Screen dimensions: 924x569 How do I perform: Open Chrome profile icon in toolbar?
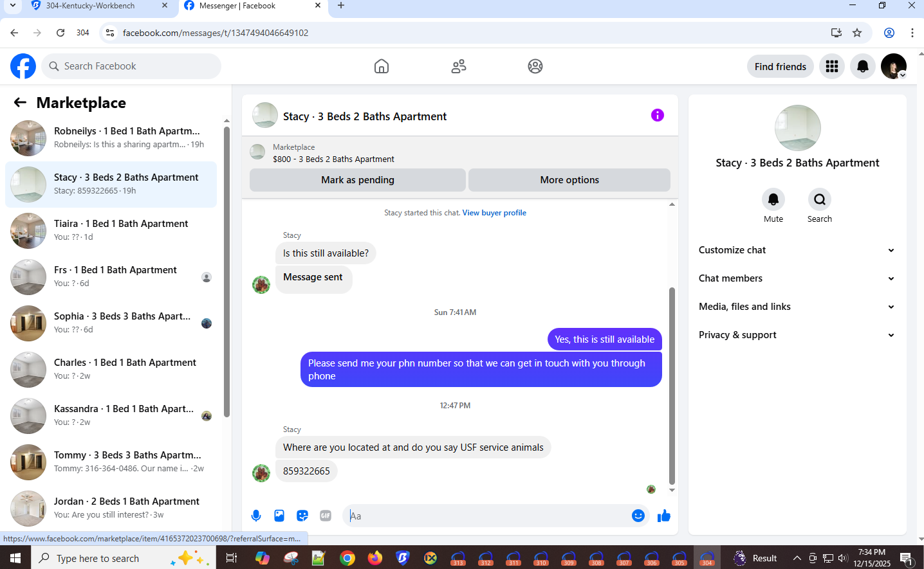(889, 33)
